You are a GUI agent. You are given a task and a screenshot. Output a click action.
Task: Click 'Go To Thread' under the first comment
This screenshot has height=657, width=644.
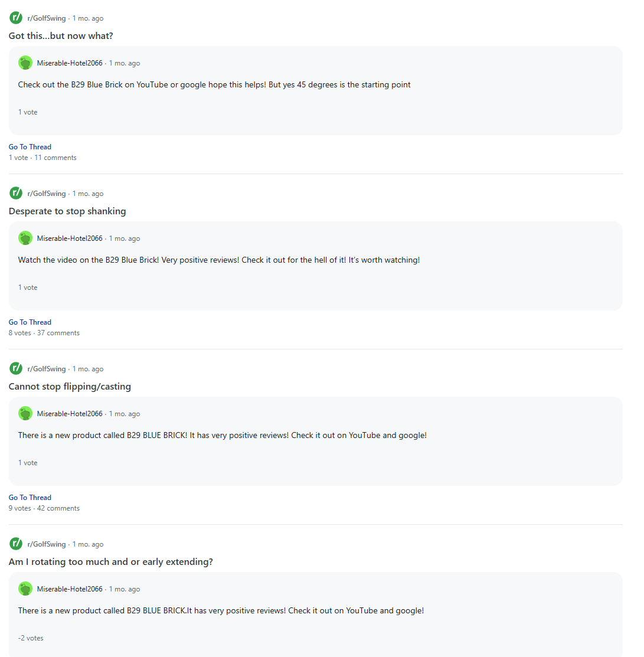(x=30, y=146)
